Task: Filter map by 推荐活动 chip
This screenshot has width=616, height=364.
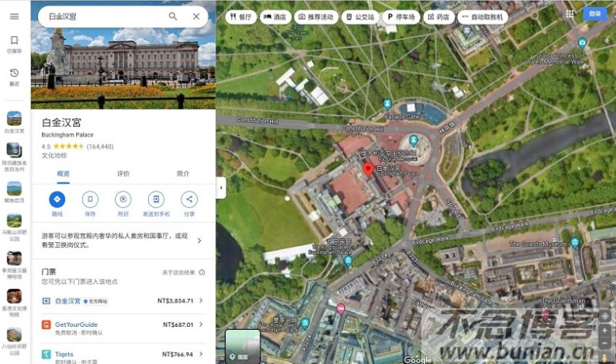Action: coord(316,17)
